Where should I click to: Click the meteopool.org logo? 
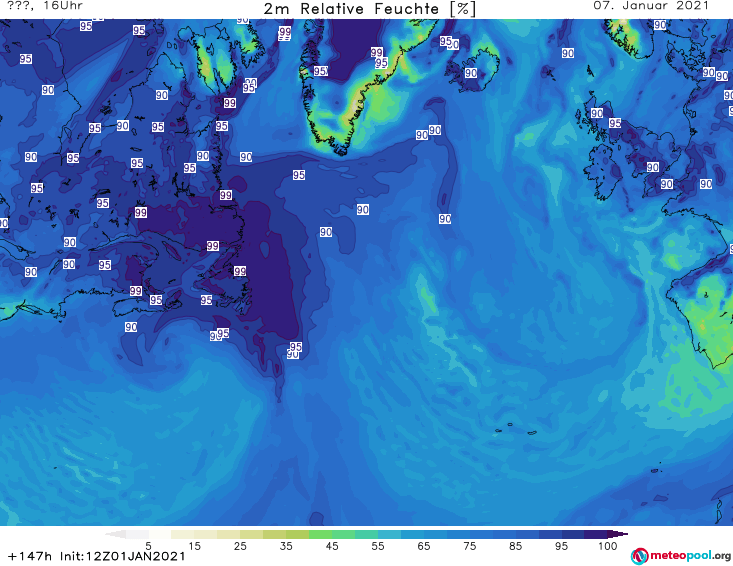(681, 556)
